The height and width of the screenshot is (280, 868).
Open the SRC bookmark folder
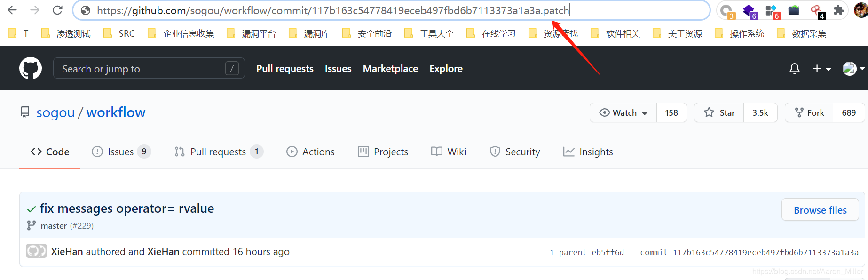(x=119, y=33)
